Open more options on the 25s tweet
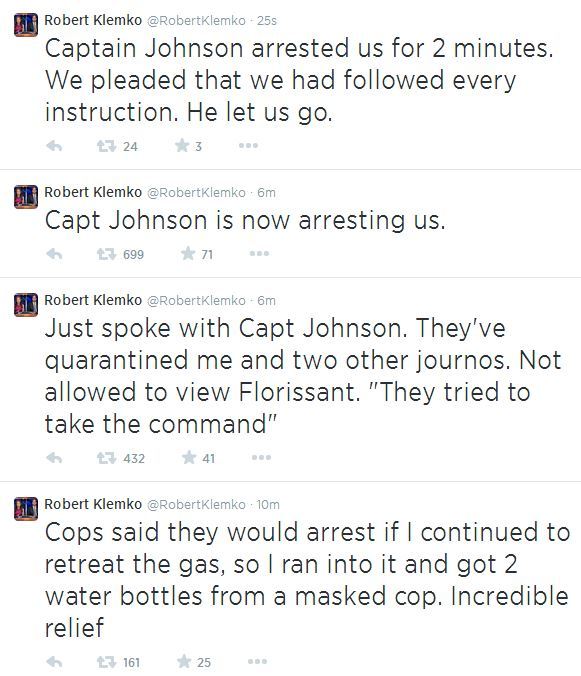581x676 pixels. click(x=248, y=146)
